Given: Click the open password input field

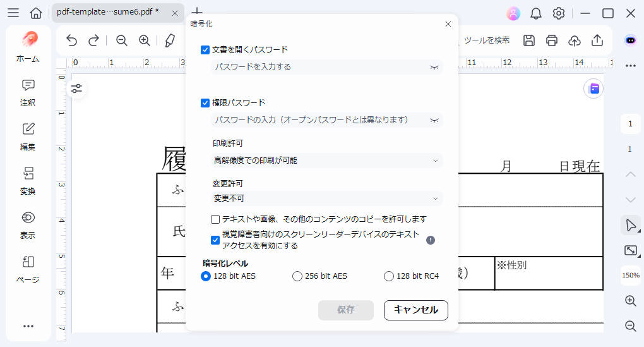Looking at the screenshot, I should (326, 67).
